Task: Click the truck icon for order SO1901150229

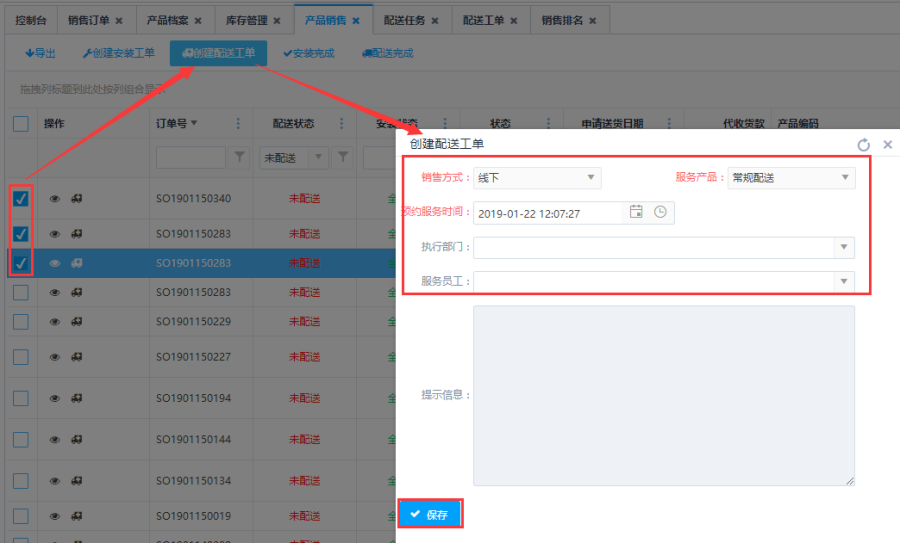Action: click(x=77, y=321)
